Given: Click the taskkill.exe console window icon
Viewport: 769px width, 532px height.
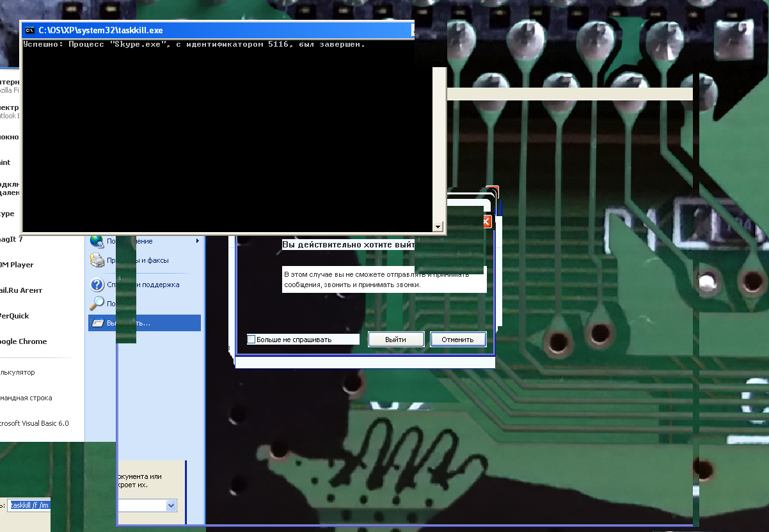Looking at the screenshot, I should coord(29,30).
